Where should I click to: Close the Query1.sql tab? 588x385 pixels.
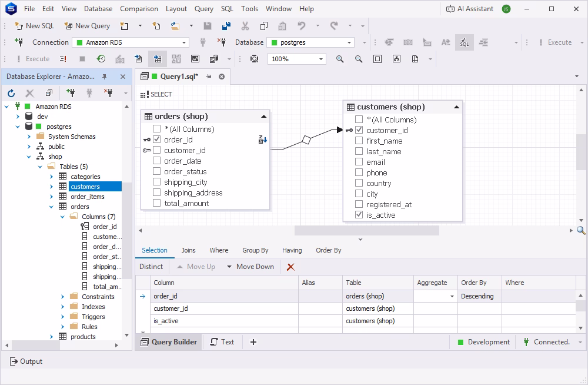click(x=222, y=77)
